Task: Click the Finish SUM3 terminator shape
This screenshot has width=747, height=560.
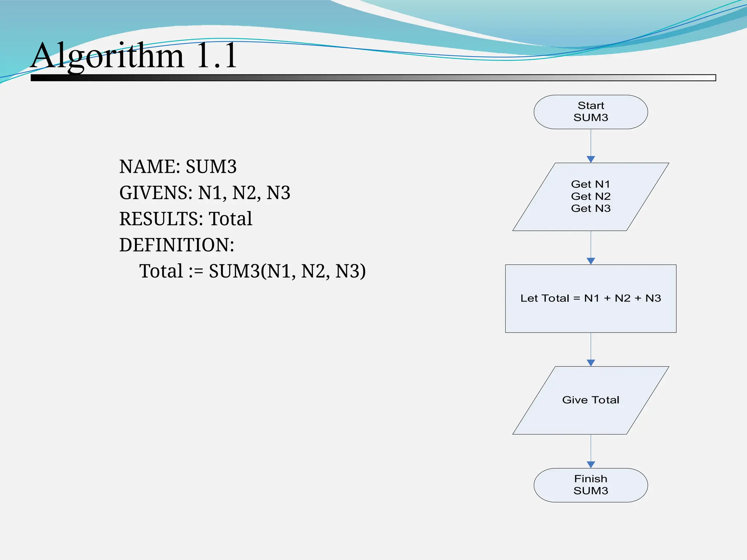Action: 591,485
